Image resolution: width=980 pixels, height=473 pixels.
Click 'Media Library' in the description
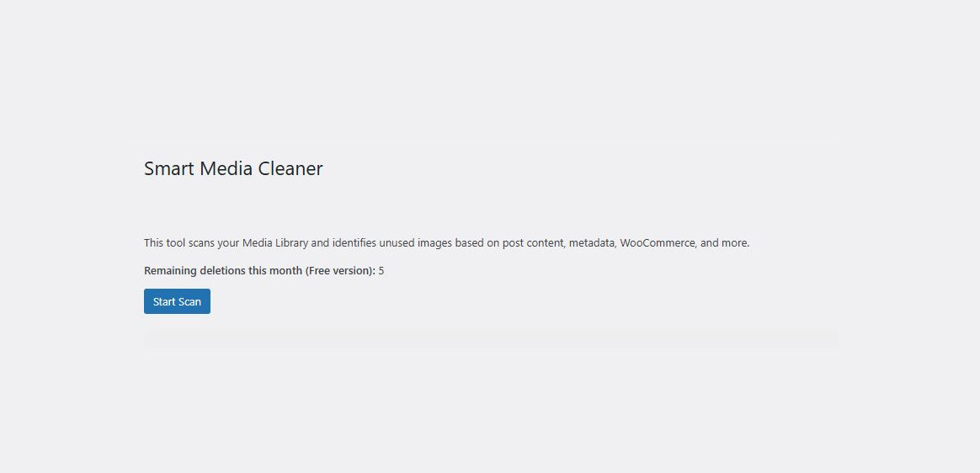pos(275,243)
